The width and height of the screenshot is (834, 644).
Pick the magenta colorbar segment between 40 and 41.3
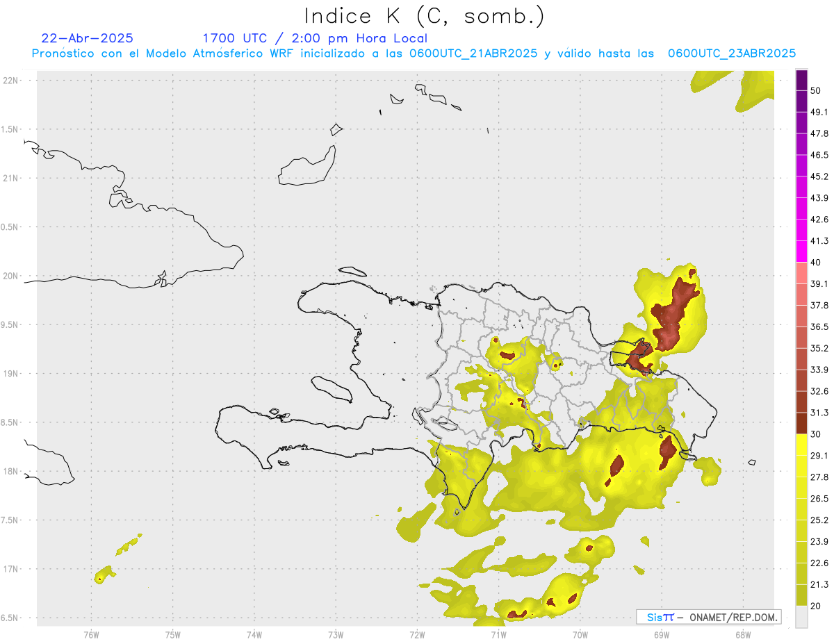(801, 251)
